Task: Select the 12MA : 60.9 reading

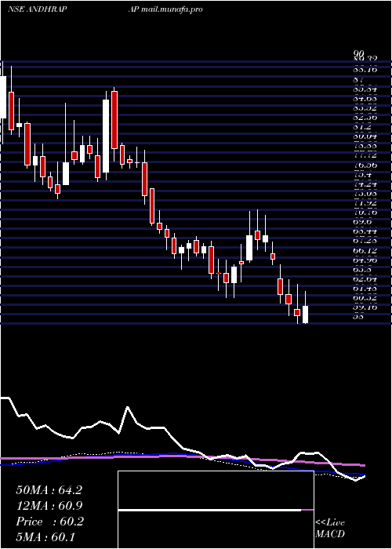Action: [x=49, y=506]
